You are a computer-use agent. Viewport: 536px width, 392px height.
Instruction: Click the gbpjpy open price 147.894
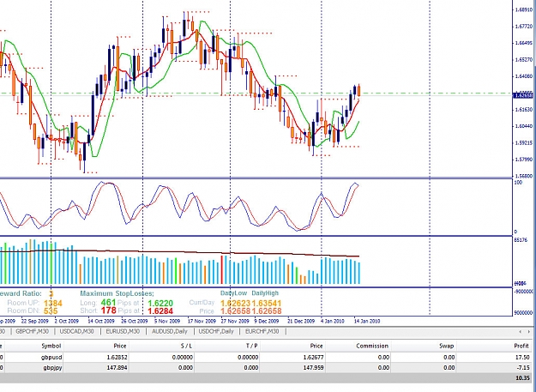point(117,368)
